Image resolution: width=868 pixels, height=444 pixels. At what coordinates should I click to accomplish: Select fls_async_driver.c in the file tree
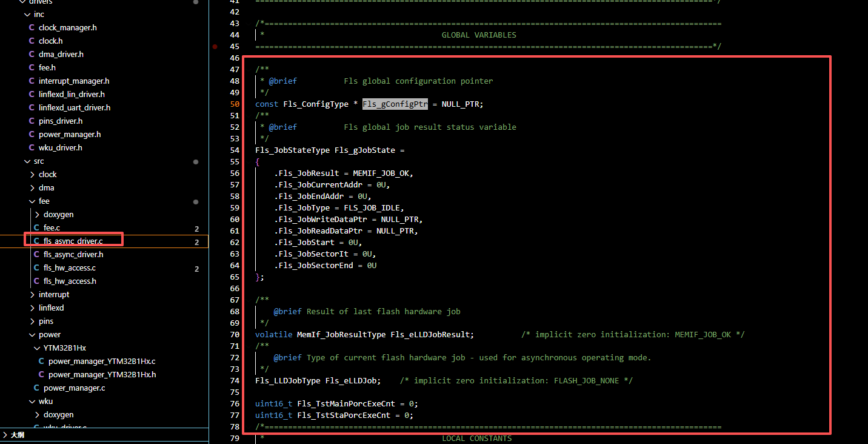(x=73, y=241)
